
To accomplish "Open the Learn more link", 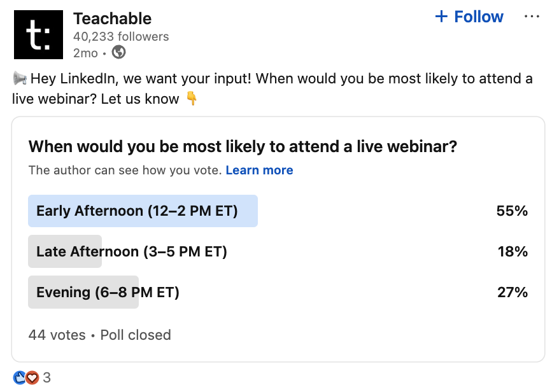I will pyautogui.click(x=259, y=170).
